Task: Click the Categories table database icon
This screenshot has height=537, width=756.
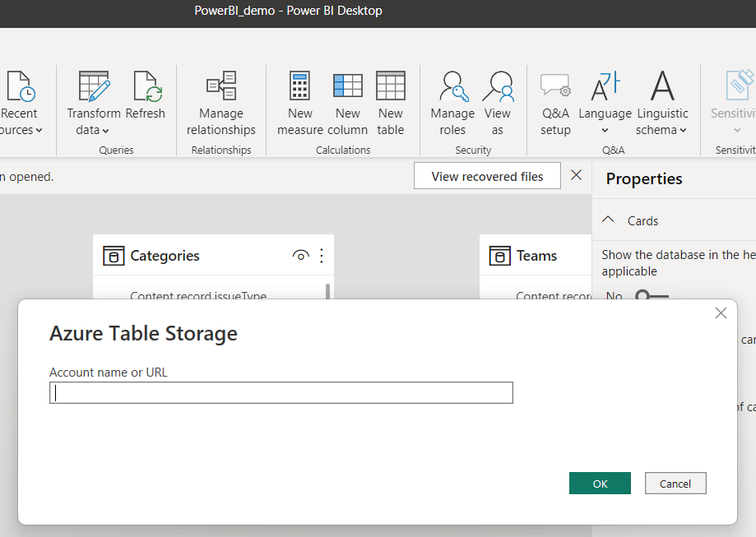Action: point(114,256)
